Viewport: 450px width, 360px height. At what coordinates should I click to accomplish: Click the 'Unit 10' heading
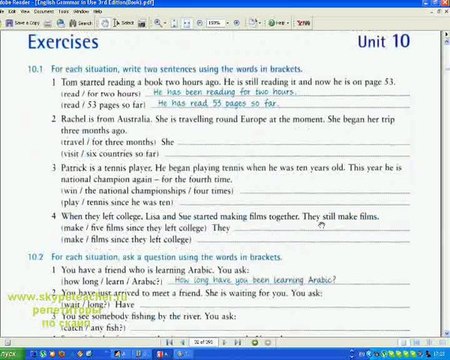tap(384, 41)
